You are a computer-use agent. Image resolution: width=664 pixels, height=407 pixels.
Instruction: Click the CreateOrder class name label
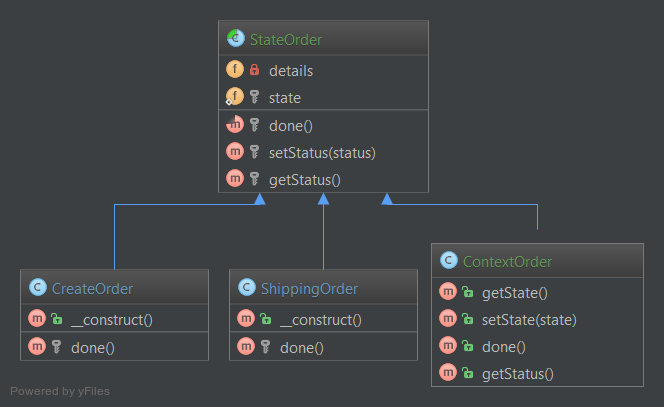pyautogui.click(x=93, y=288)
